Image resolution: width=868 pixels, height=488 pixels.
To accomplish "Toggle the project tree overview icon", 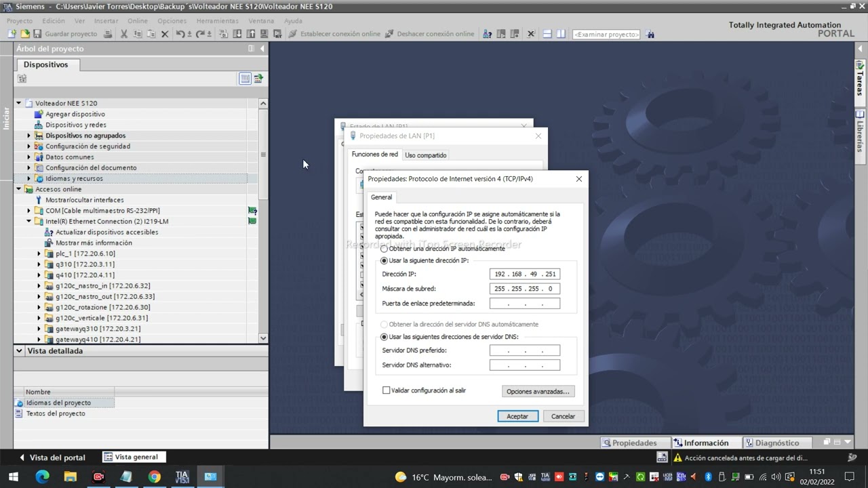I will click(x=245, y=79).
